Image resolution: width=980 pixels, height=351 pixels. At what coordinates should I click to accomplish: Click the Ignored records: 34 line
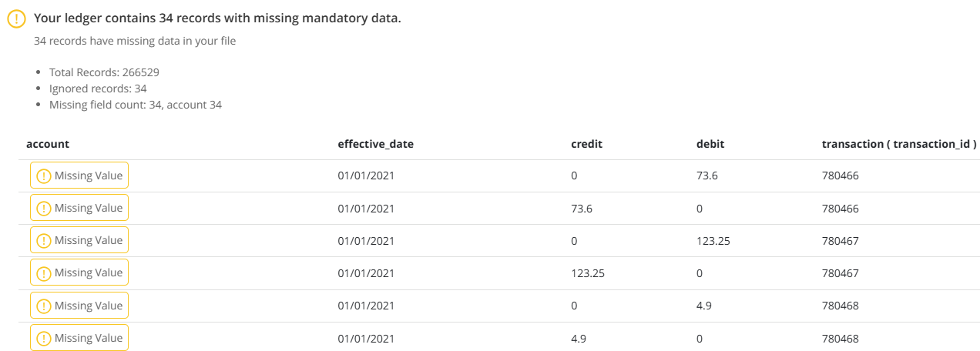coord(98,89)
